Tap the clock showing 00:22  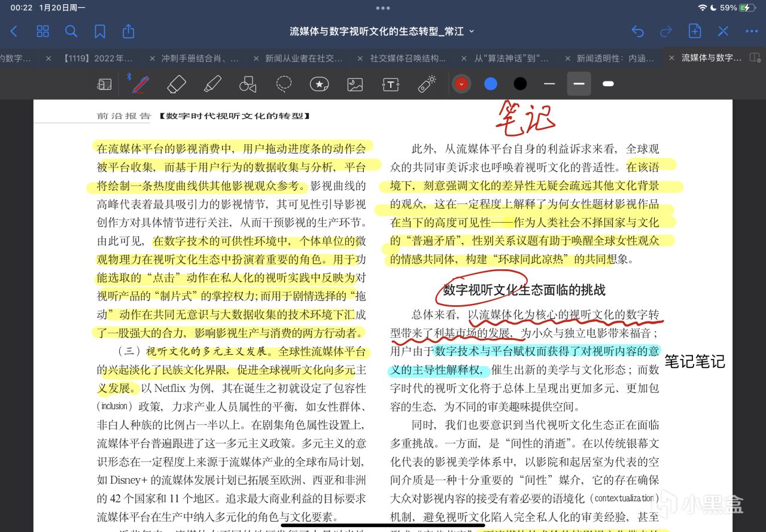coord(22,8)
